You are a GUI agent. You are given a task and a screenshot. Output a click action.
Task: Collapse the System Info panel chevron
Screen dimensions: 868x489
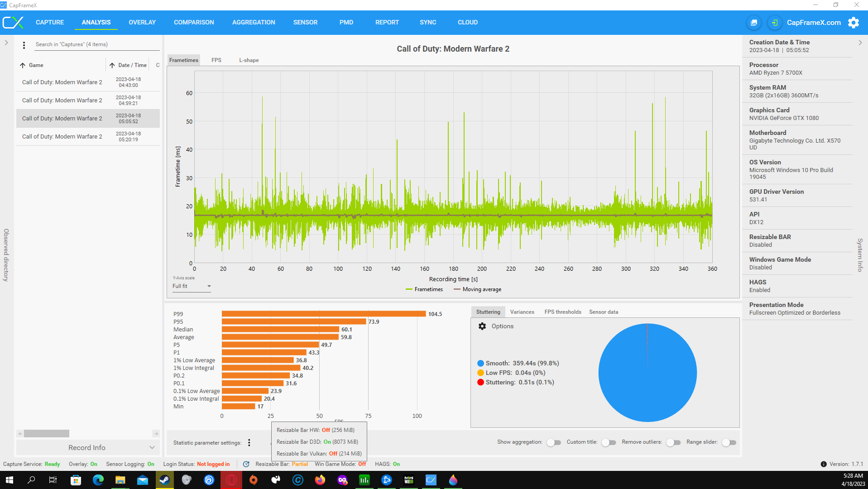point(860,43)
